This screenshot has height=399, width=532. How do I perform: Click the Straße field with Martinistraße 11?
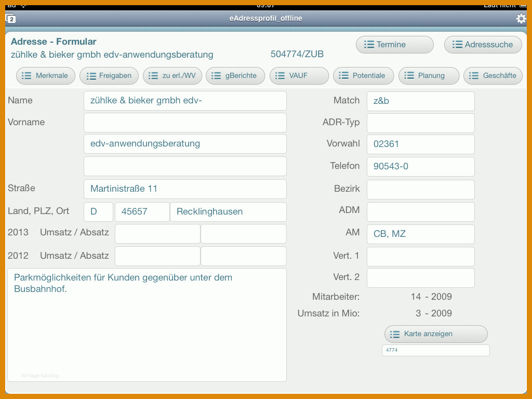click(x=185, y=189)
